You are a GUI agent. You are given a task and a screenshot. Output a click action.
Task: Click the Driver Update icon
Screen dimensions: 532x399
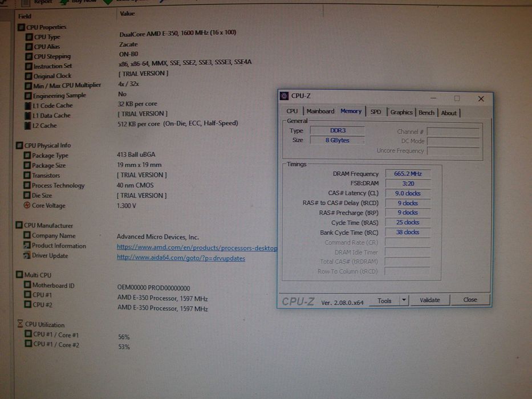point(27,255)
